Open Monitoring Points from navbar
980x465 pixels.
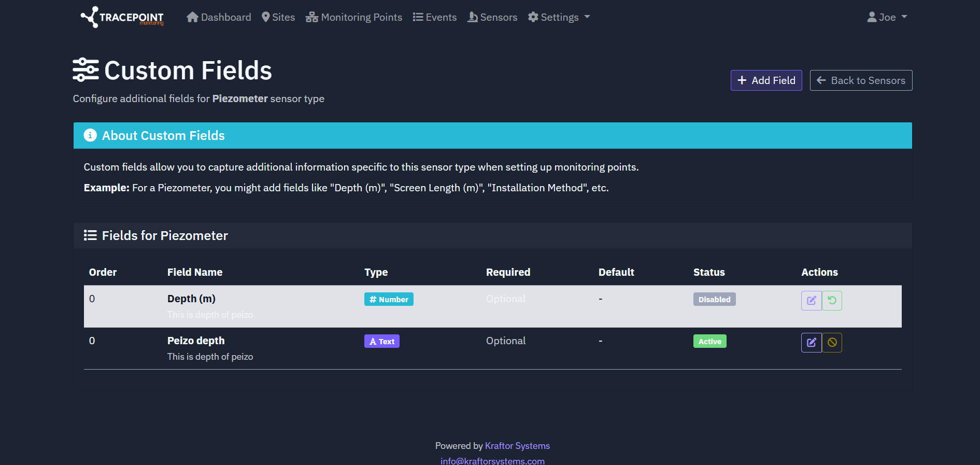coord(354,17)
